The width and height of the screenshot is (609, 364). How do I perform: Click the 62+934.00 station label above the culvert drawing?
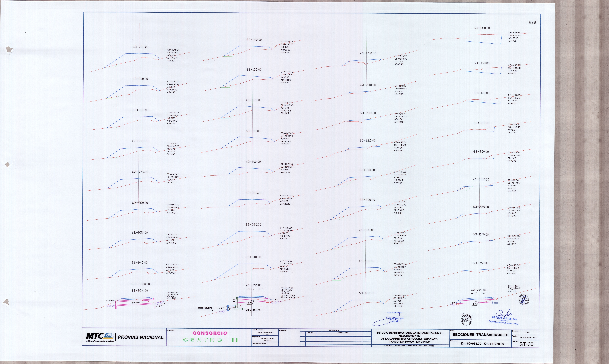(140, 291)
